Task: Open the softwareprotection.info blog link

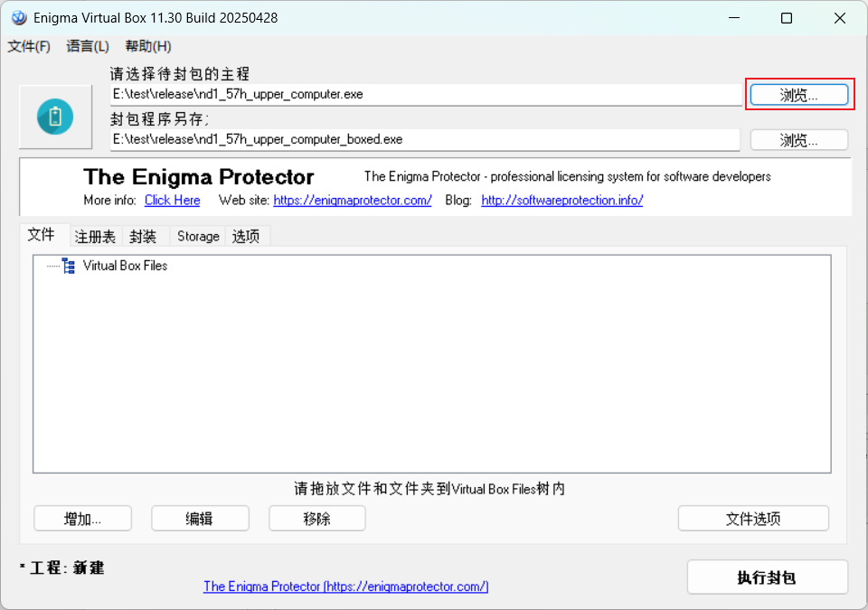Action: coord(561,201)
